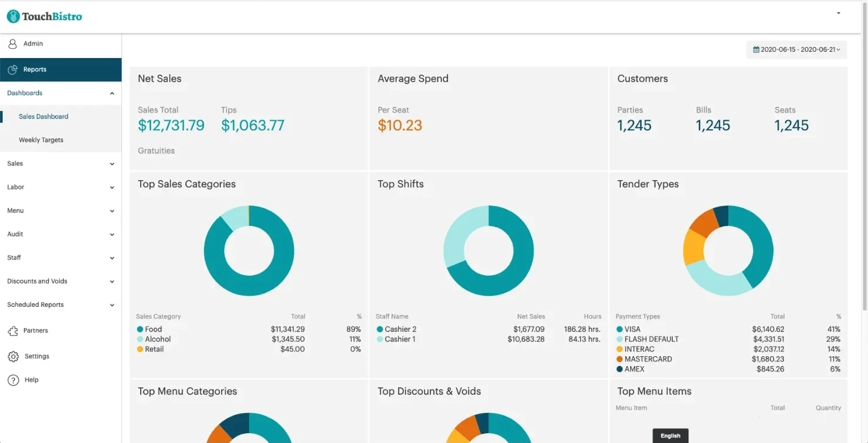The width and height of the screenshot is (868, 443).
Task: Expand the Discounts and Voids chevron
Action: [x=112, y=282]
